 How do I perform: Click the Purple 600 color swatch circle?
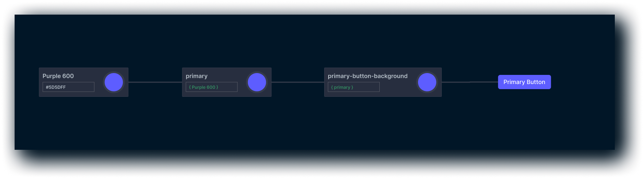(x=114, y=82)
